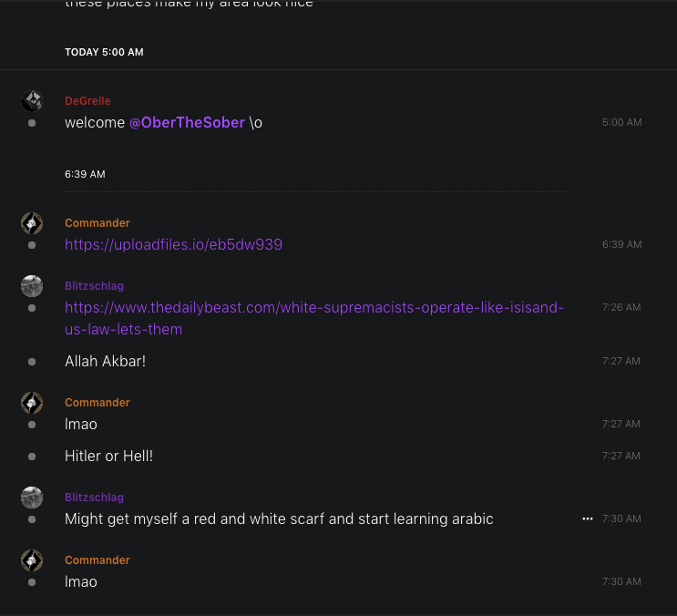The height and width of the screenshot is (616, 677).
Task: Click the Blitzschlag username above the dailybeast link
Action: (x=94, y=286)
